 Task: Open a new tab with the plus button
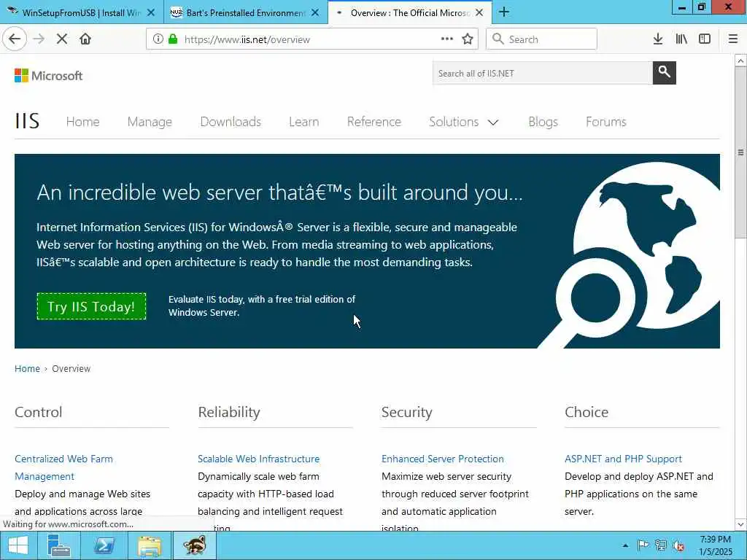point(504,12)
